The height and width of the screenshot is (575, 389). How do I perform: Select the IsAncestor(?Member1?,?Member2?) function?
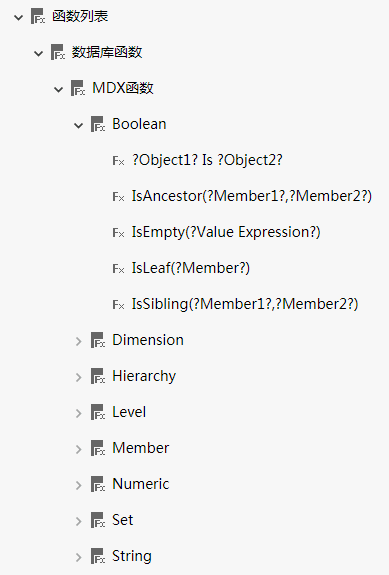pos(252,196)
